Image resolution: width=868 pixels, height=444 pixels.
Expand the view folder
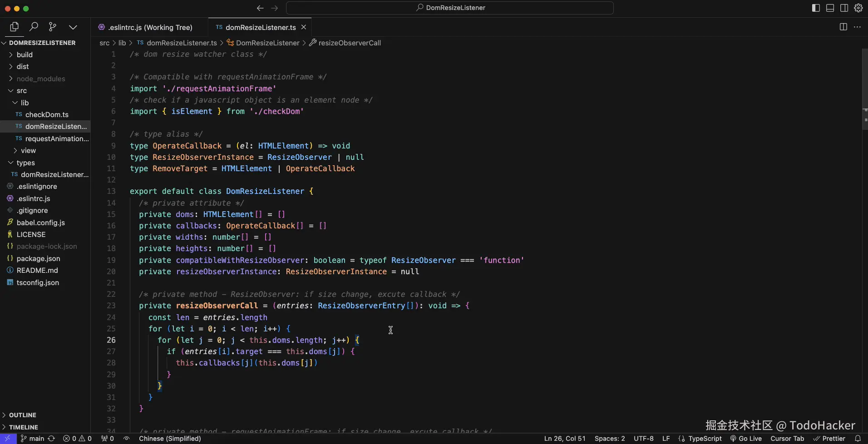[x=45, y=151]
